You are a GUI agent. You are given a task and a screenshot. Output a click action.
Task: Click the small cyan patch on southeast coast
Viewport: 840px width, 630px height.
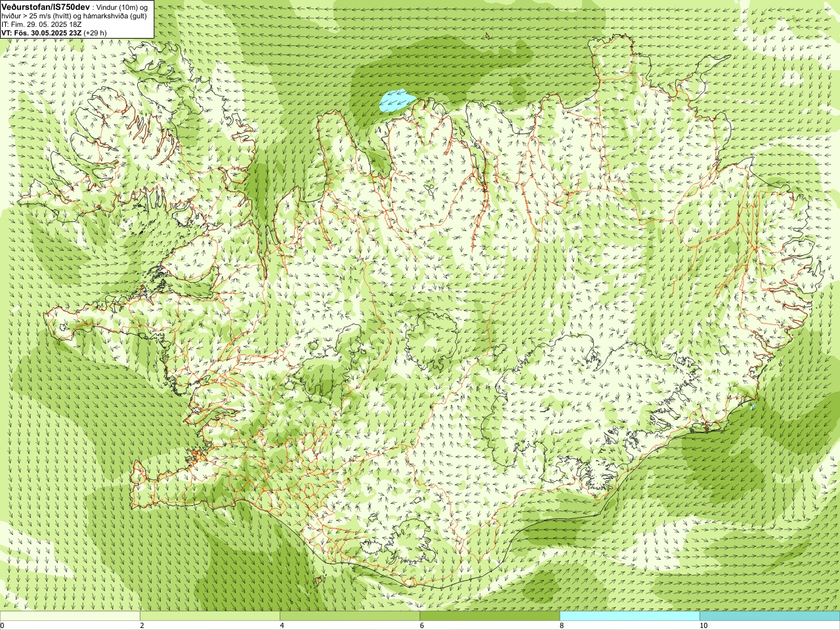coord(753,406)
